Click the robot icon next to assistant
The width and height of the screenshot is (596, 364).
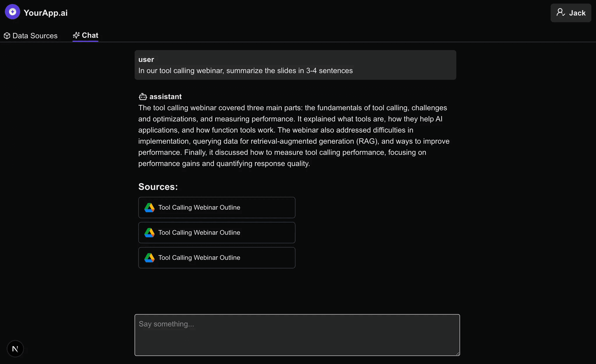pyautogui.click(x=143, y=97)
